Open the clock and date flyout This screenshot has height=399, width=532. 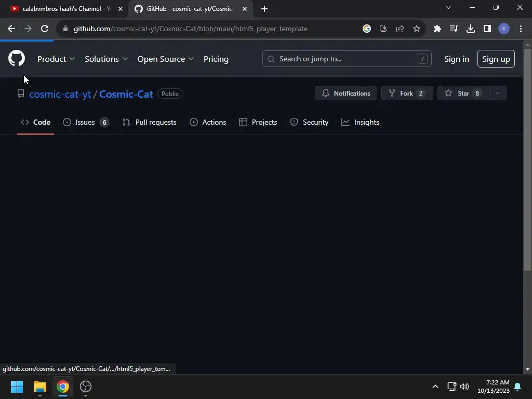click(x=494, y=387)
